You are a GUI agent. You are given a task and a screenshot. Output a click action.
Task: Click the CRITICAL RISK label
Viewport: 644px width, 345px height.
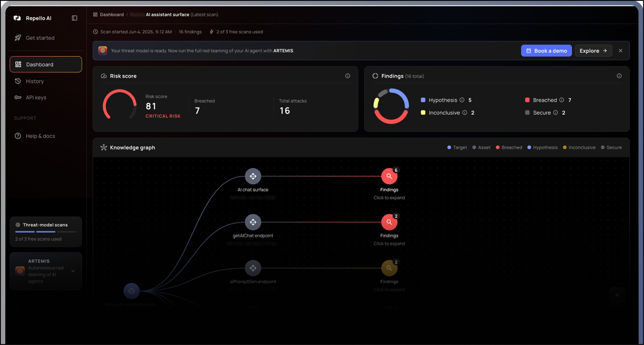[x=163, y=116]
